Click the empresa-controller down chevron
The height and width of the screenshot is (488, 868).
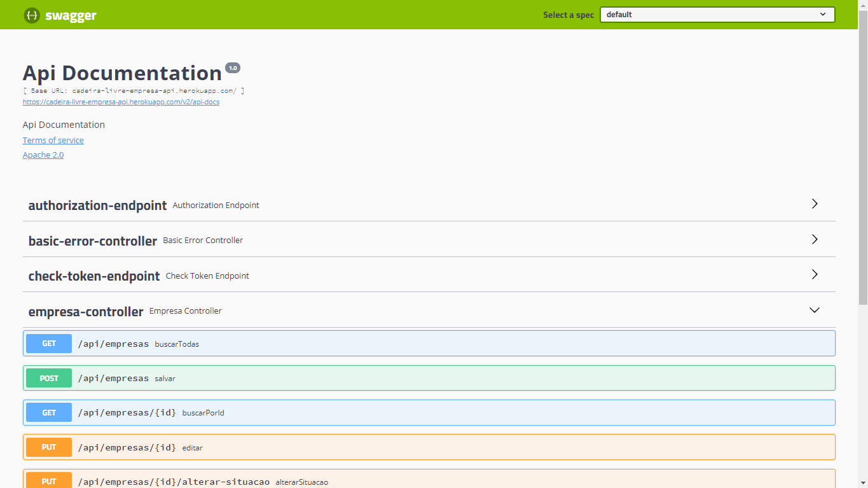[x=815, y=310]
